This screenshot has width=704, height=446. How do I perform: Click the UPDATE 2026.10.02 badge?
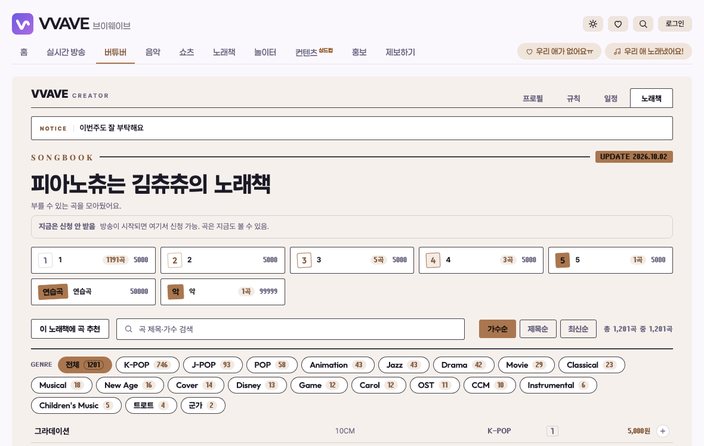coord(634,157)
